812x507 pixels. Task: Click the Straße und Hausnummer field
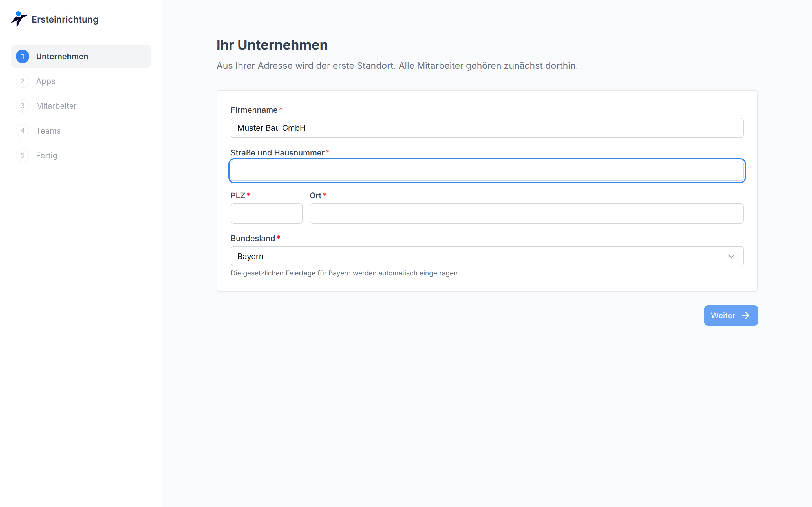(487, 171)
